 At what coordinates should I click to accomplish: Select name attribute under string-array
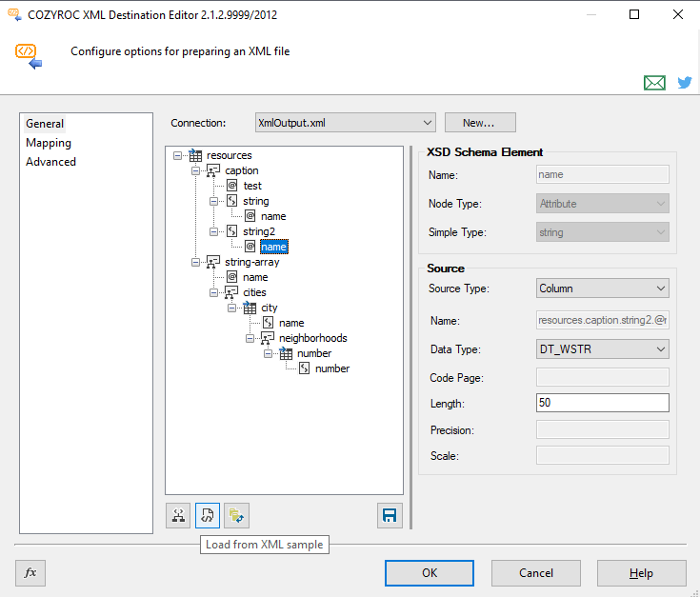255,277
